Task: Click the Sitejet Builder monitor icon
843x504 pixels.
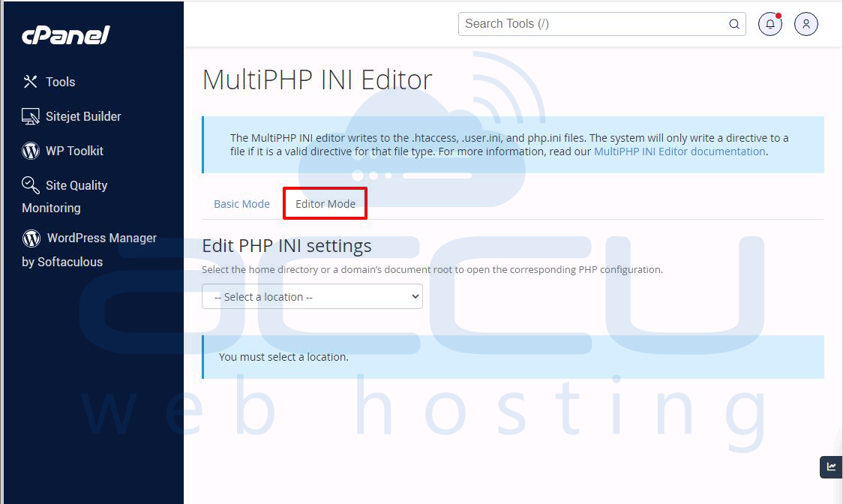Action: (31, 116)
